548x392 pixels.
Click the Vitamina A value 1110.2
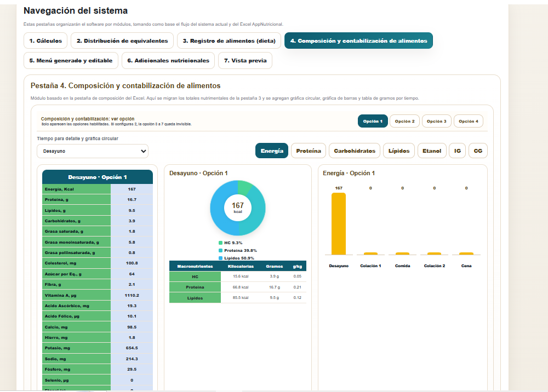[x=132, y=295]
